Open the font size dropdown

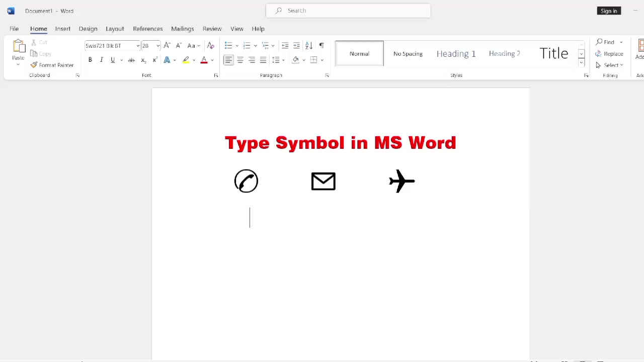[x=157, y=46]
